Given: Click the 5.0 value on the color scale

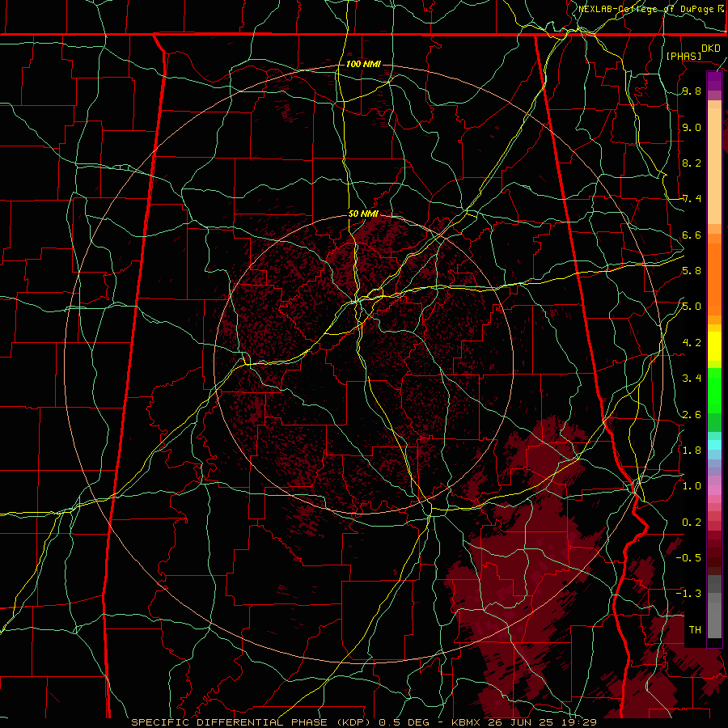Looking at the screenshot, I should coord(692,307).
